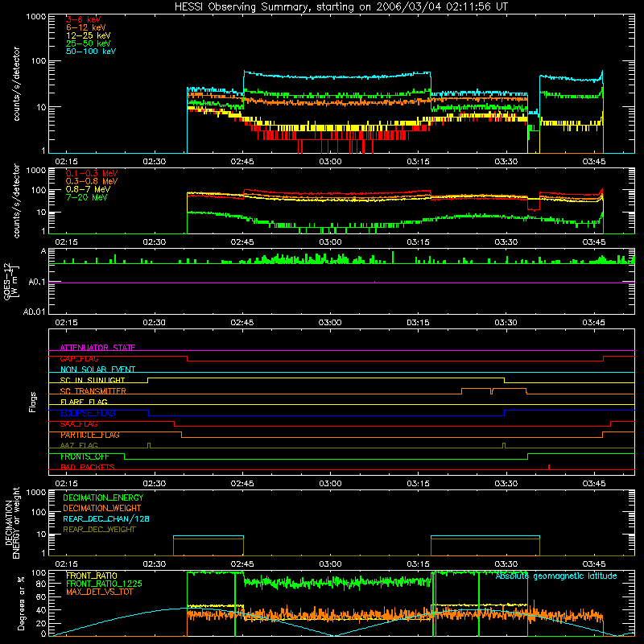This screenshot has height=644, width=644.
Task: Click the vertical Flags axis title
Action: tap(33, 402)
